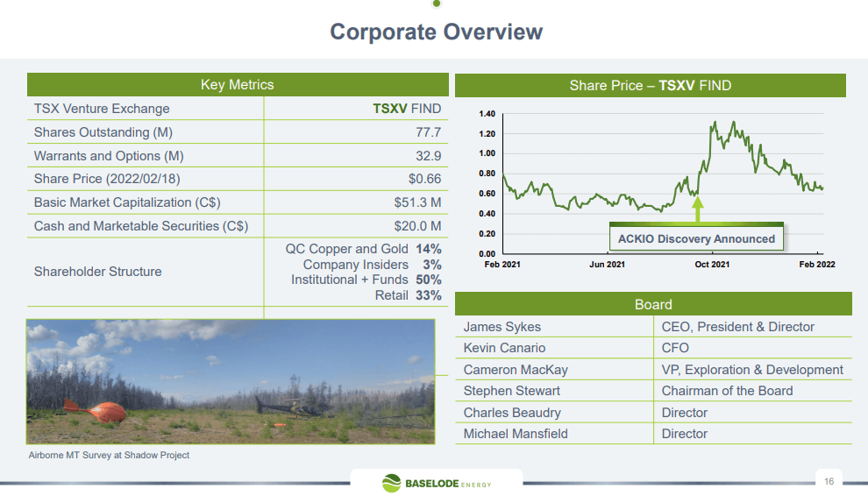Select the Director title beside Charles Beaudry

684,413
